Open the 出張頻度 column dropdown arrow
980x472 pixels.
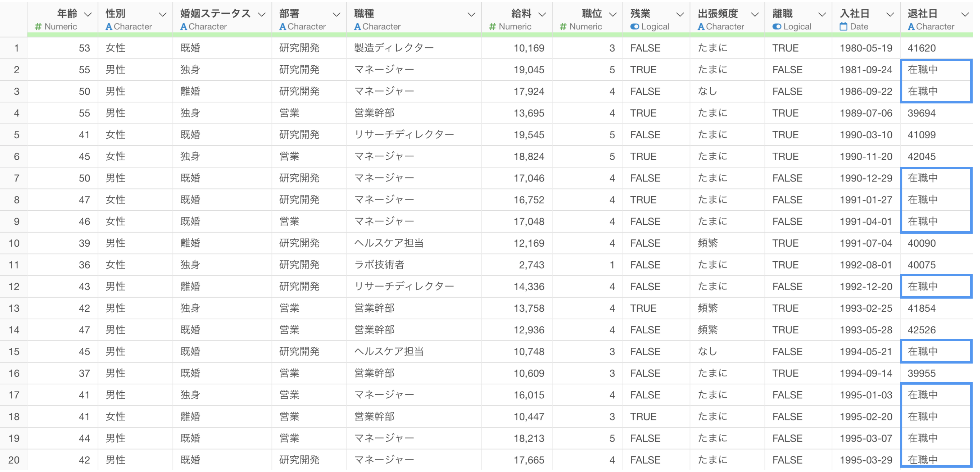point(755,14)
